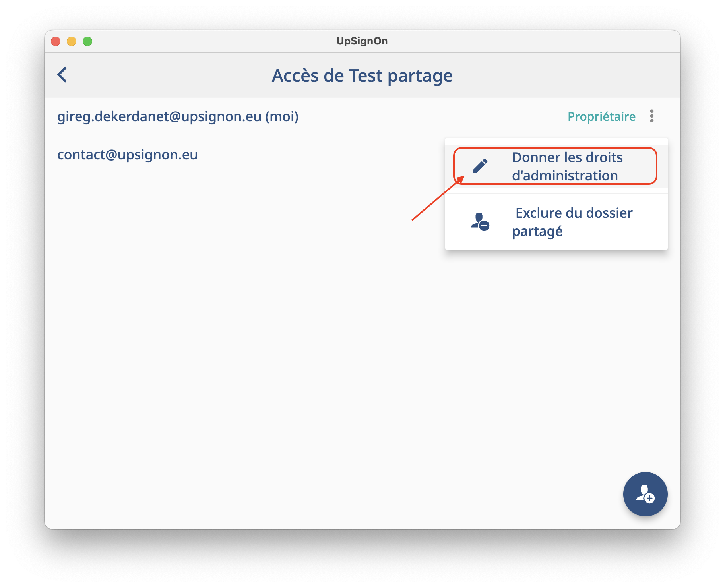Click the "Accès de Test partage" heading
This screenshot has width=725, height=588.
point(362,75)
